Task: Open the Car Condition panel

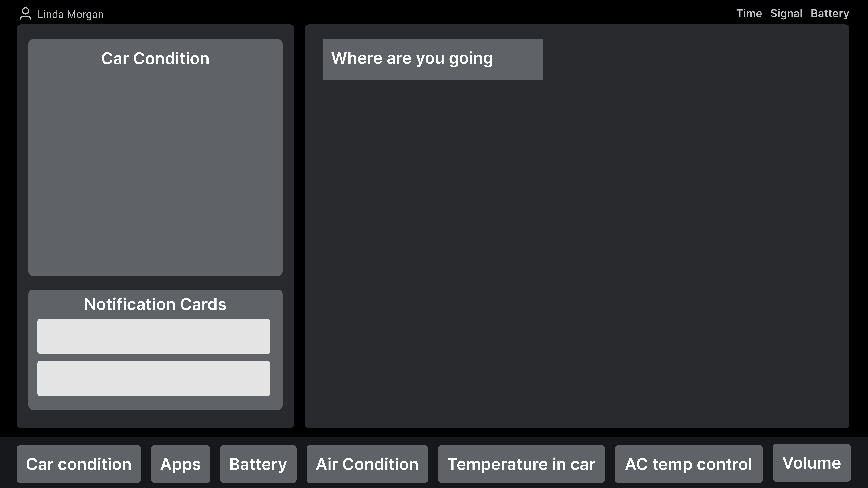Action: pyautogui.click(x=155, y=158)
